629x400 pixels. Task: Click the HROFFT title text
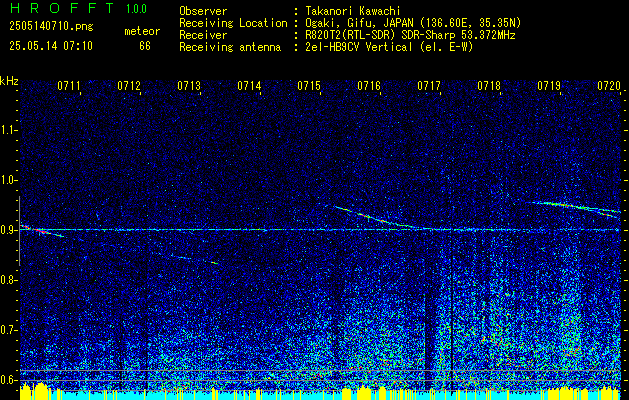tap(62, 8)
